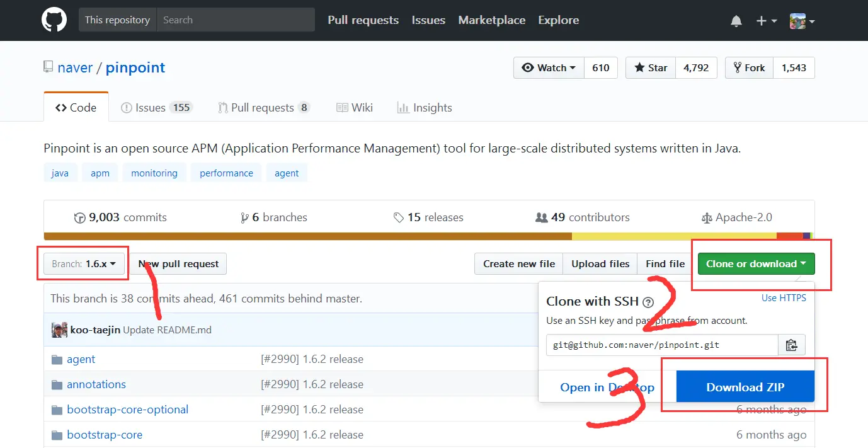The height and width of the screenshot is (448, 868).
Task: View the 9,003 commits history
Action: (x=120, y=217)
